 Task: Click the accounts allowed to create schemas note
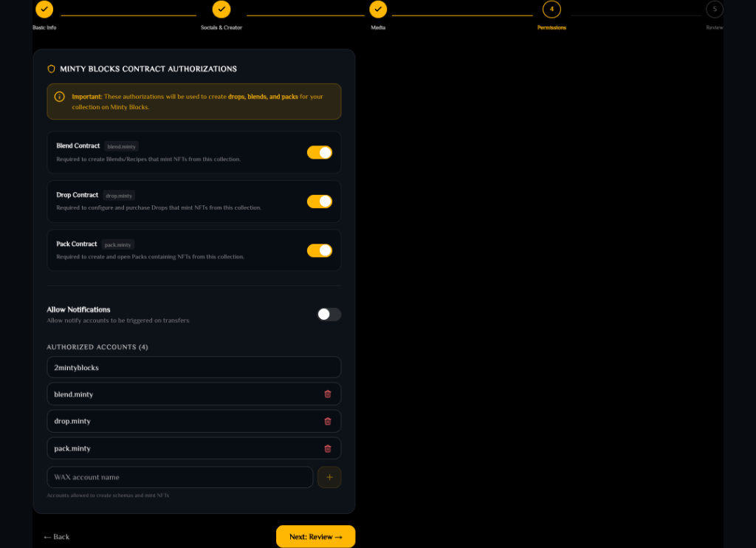click(x=108, y=496)
